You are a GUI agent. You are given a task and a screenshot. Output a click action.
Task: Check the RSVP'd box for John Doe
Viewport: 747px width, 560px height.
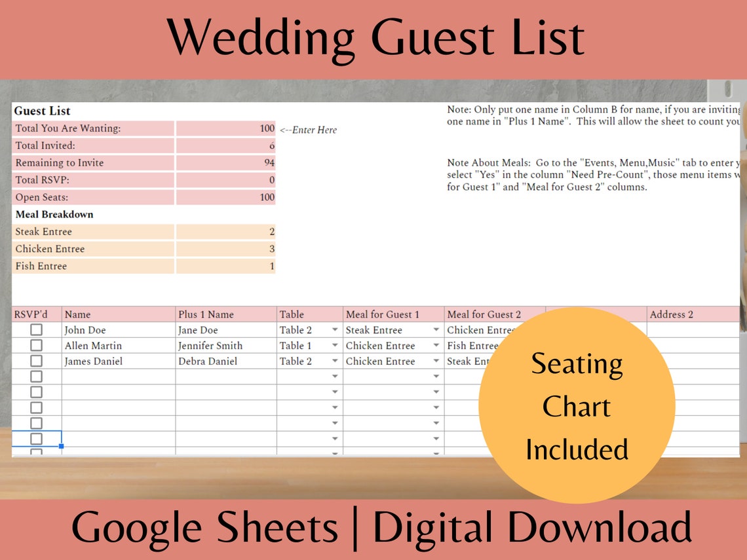point(37,329)
